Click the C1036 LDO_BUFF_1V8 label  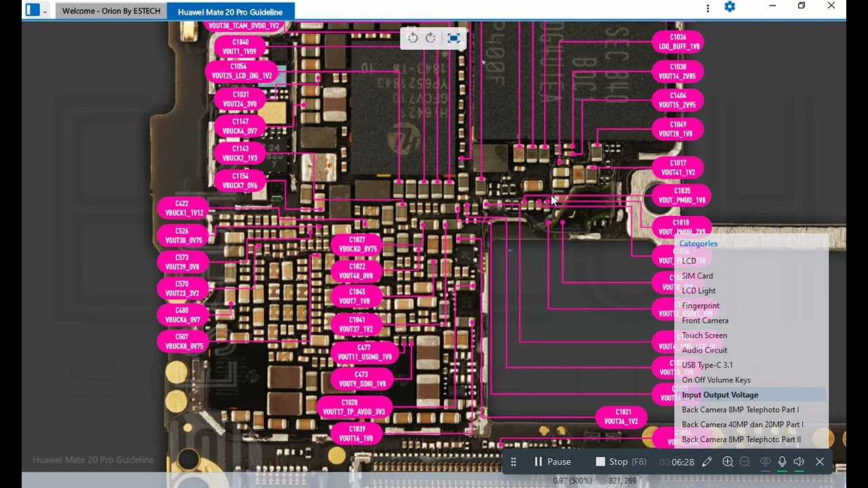pyautogui.click(x=678, y=42)
